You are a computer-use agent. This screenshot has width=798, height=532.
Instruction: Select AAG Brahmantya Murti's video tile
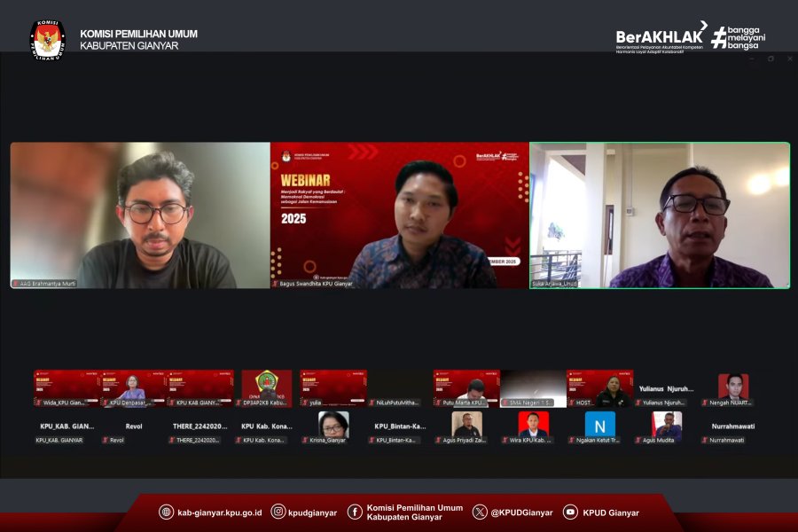(x=140, y=215)
